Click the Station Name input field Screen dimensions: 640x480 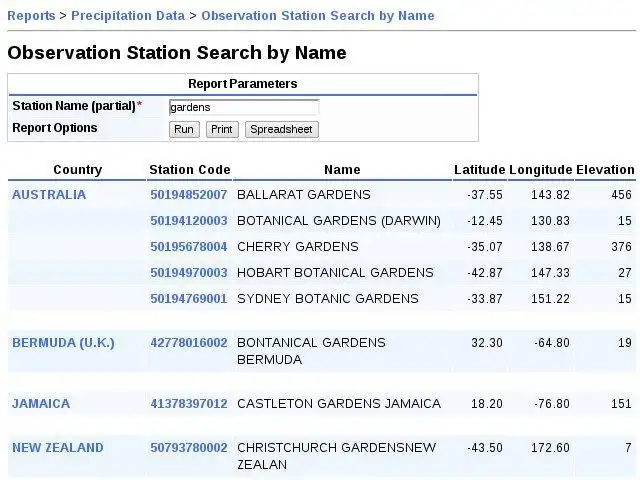[243, 106]
